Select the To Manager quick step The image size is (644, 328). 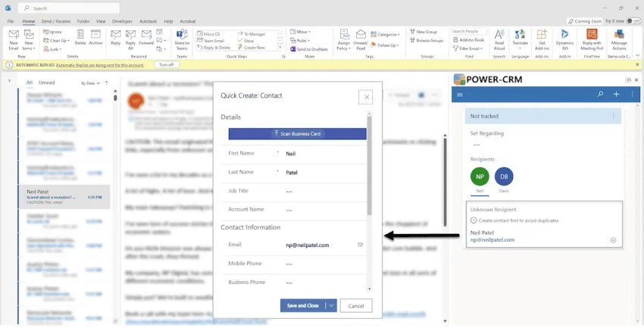(x=252, y=34)
